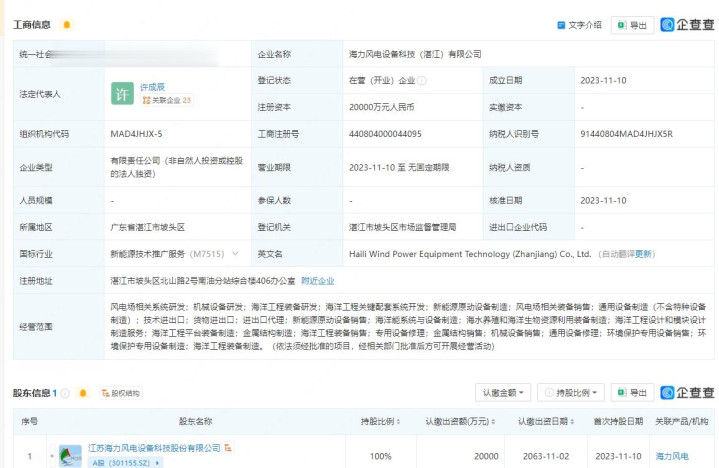Select the 成立日期 value 2023-11-10
Viewport: 719px width, 468px height.
coord(603,81)
